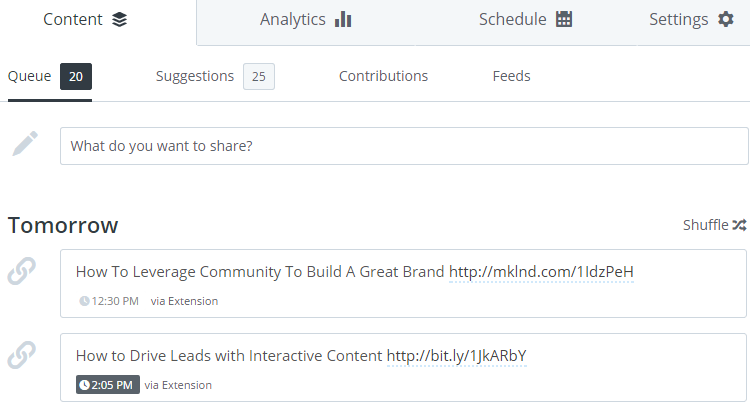This screenshot has width=750, height=412.
Task: Show the Feeds sub-tab
Action: click(511, 76)
